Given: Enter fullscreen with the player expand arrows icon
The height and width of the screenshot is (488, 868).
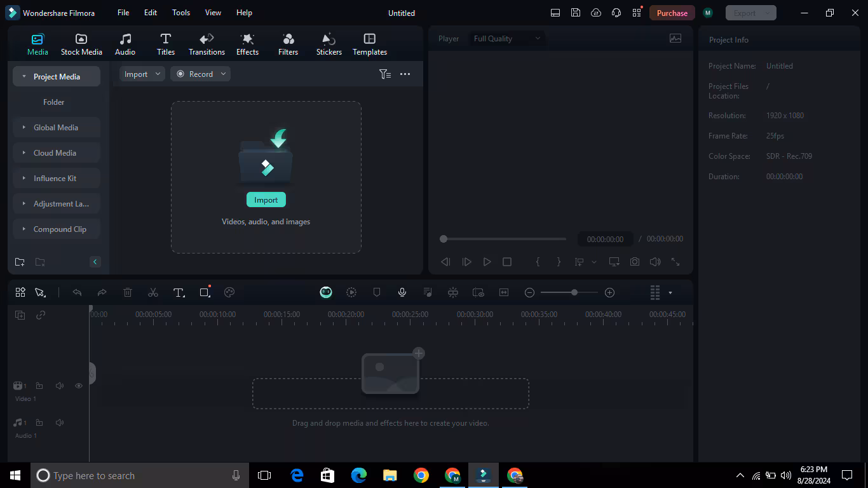Looking at the screenshot, I should [x=675, y=262].
